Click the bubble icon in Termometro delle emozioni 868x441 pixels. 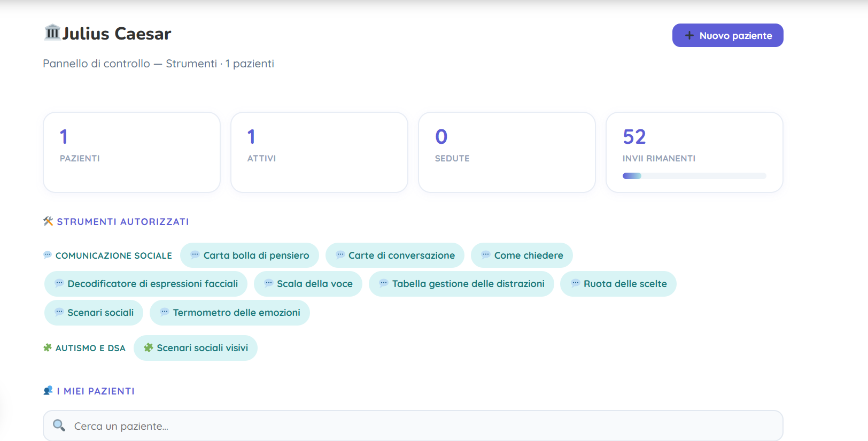click(165, 312)
